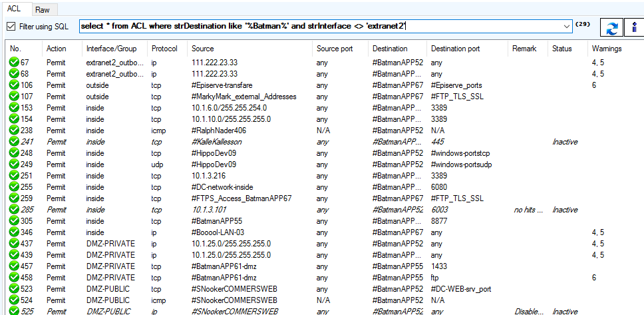Select source #Booool-LAN-03 cell
This screenshot has width=644, height=315.
pyautogui.click(x=218, y=232)
